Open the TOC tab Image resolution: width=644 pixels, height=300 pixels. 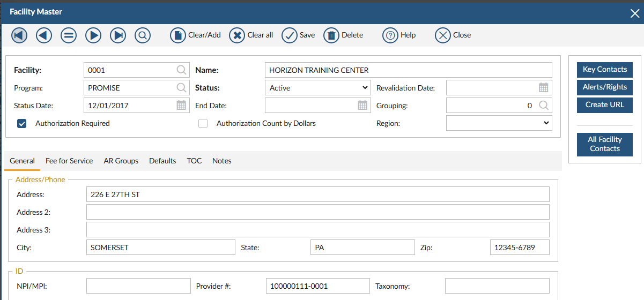coord(194,161)
